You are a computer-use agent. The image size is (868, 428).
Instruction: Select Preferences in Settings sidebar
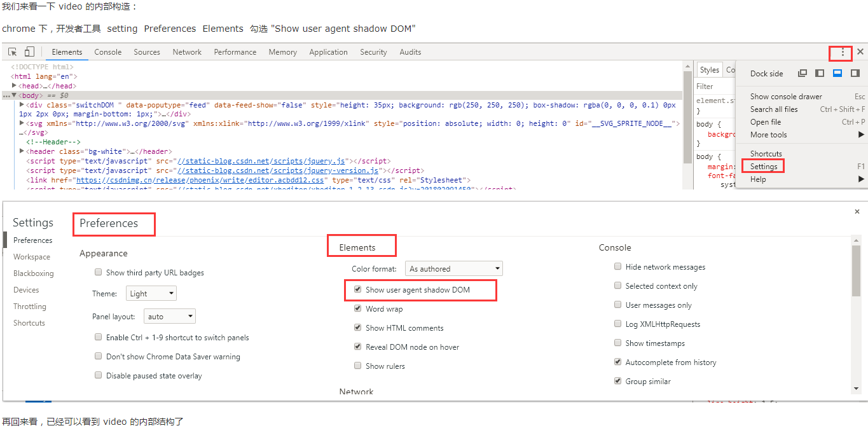coord(33,240)
